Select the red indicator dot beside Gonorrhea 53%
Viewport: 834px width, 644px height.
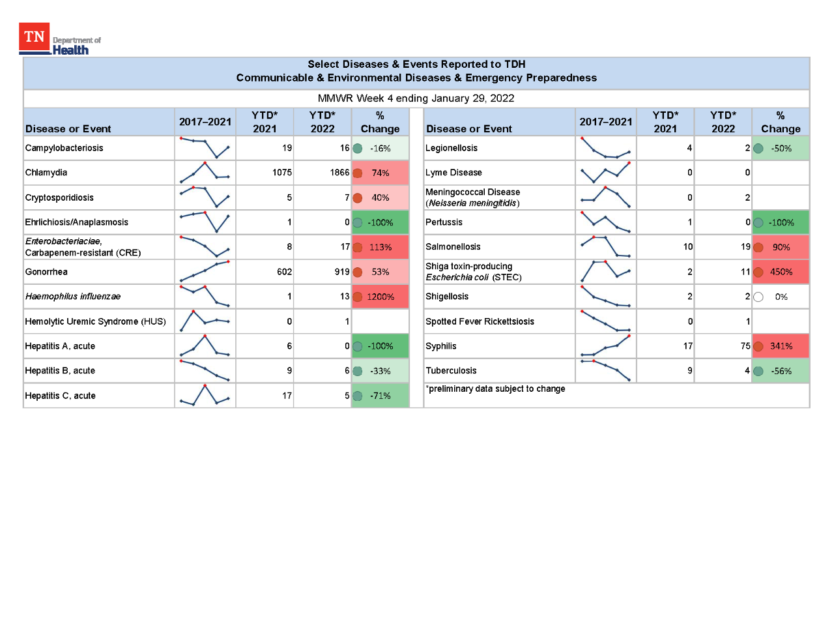358,272
